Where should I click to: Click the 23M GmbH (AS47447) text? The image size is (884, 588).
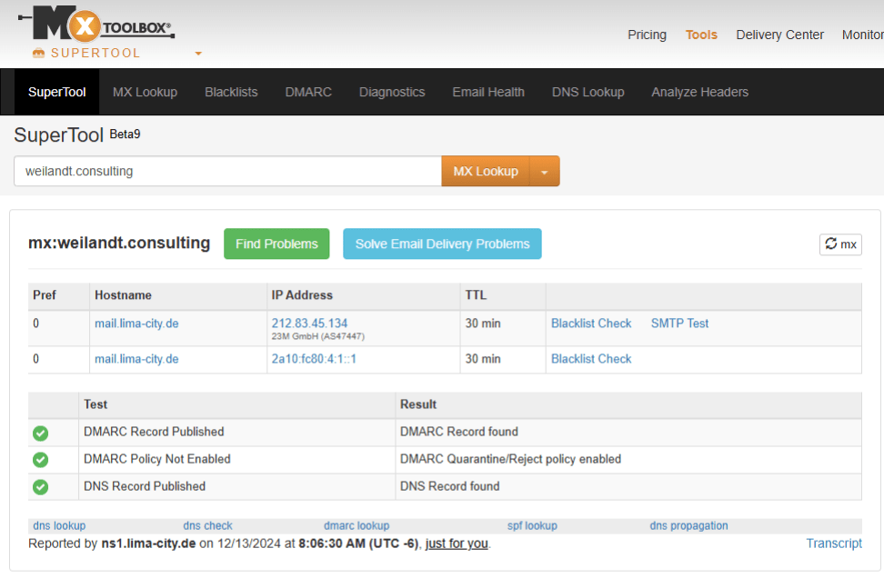click(318, 337)
